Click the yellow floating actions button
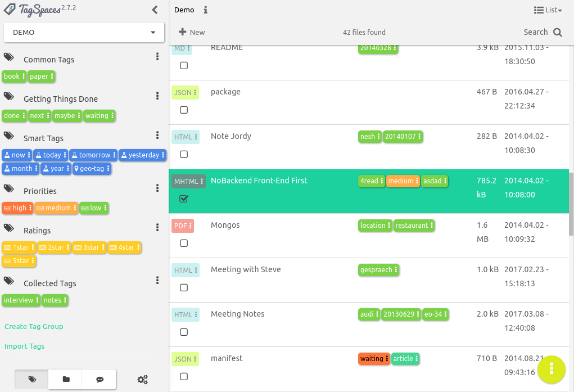This screenshot has height=392, width=574. 552,368
